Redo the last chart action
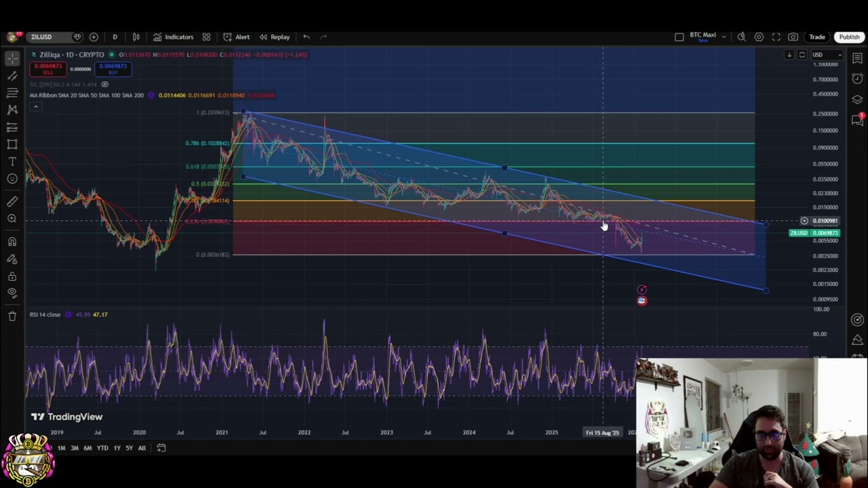Image resolution: width=868 pixels, height=488 pixels. pyautogui.click(x=323, y=37)
